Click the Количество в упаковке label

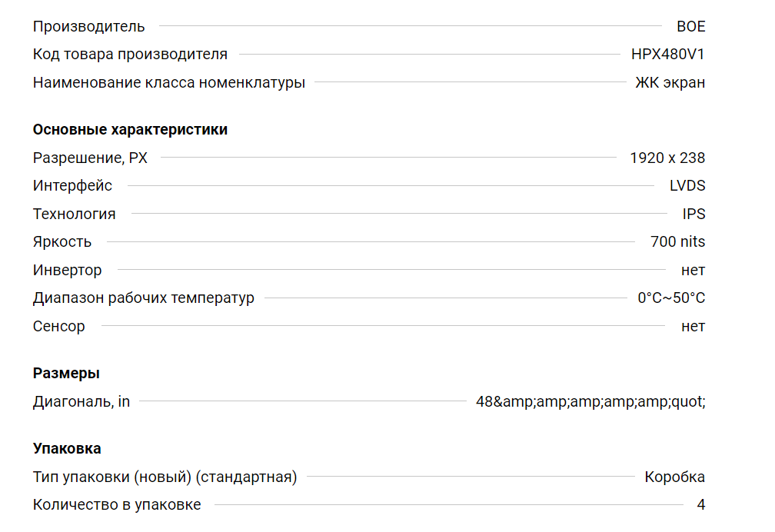117,504
